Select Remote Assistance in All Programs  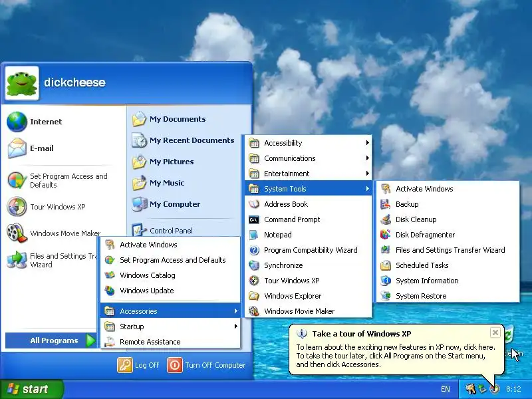tap(170, 342)
